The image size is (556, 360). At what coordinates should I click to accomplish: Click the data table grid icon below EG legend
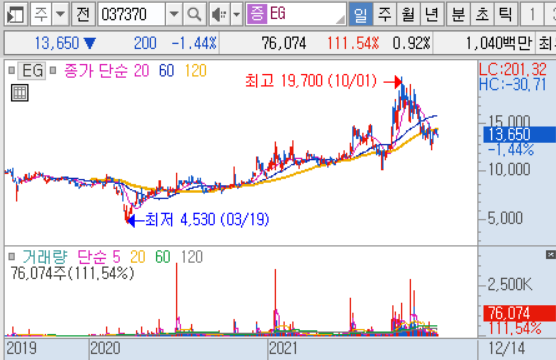click(x=20, y=93)
